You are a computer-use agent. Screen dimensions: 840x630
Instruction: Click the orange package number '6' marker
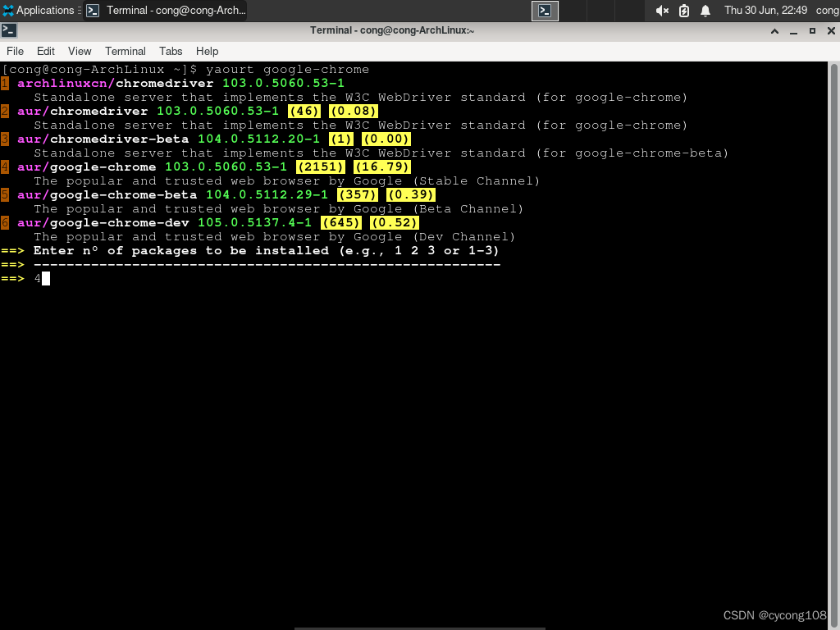(x=4, y=223)
